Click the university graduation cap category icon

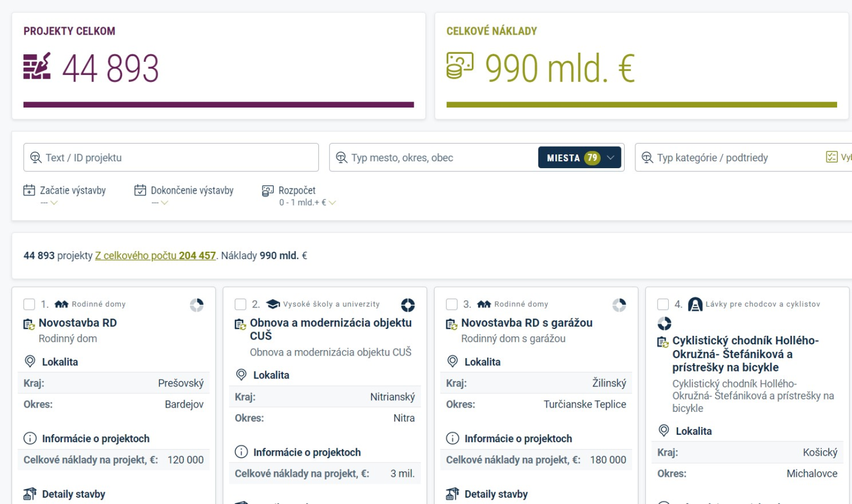(273, 304)
